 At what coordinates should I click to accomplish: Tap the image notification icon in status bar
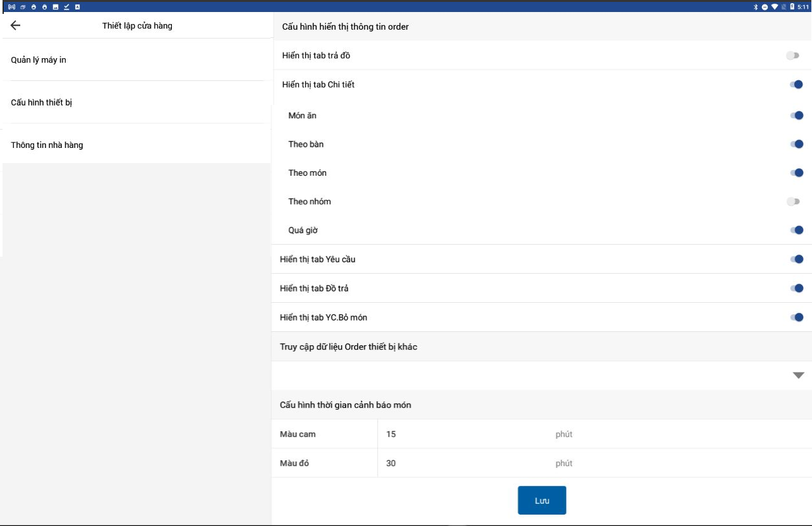click(x=55, y=6)
